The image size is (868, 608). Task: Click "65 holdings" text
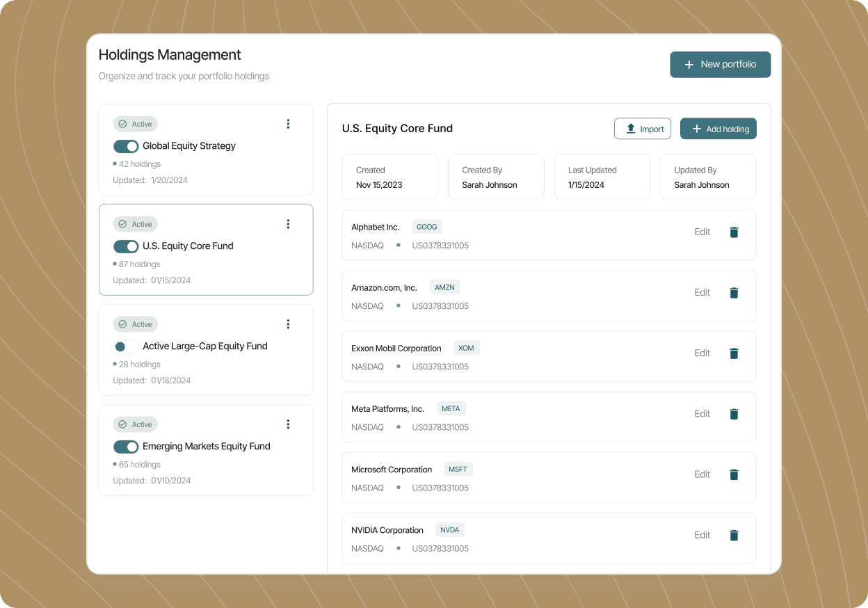pyautogui.click(x=140, y=465)
